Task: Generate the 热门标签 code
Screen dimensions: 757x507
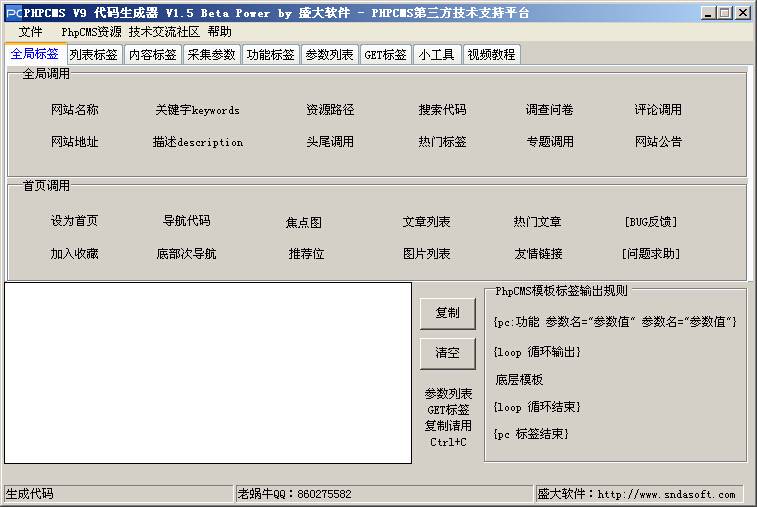Action: click(x=443, y=141)
